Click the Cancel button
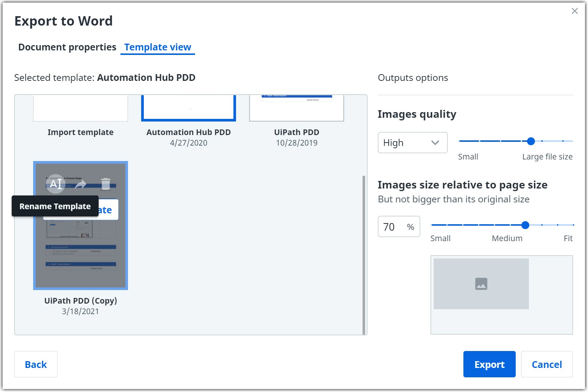 tap(547, 364)
